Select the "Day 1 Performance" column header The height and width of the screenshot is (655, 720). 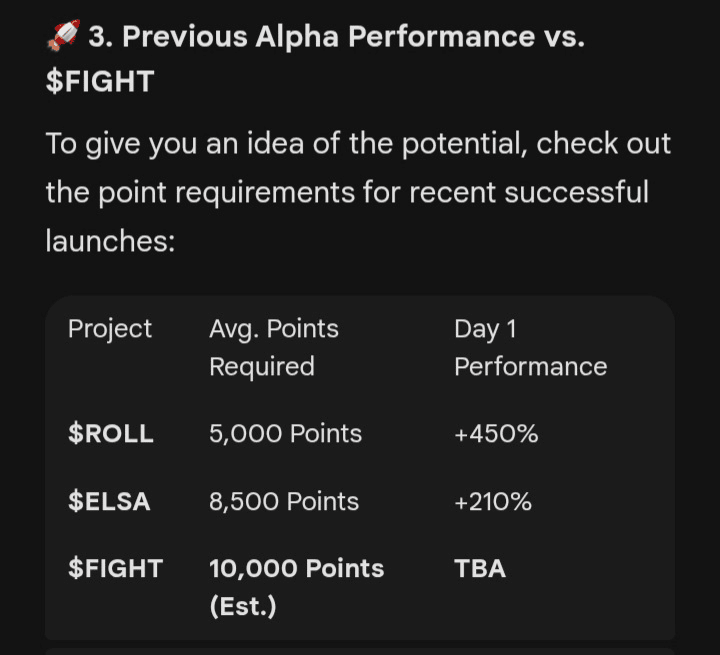point(530,347)
